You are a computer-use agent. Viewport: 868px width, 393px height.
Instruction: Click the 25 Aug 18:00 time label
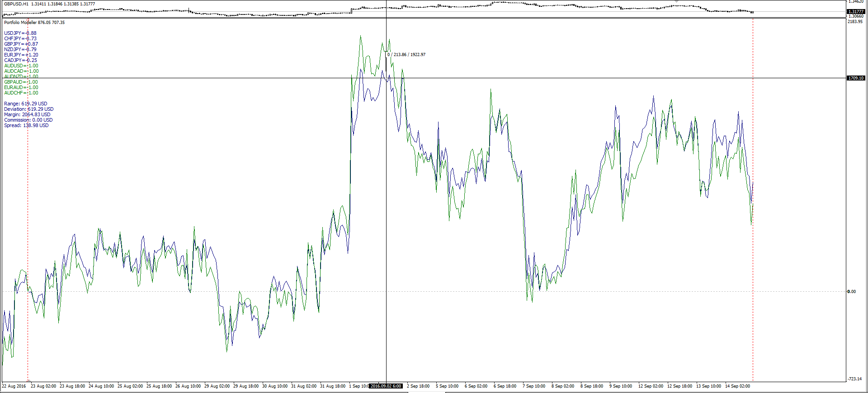159,386
